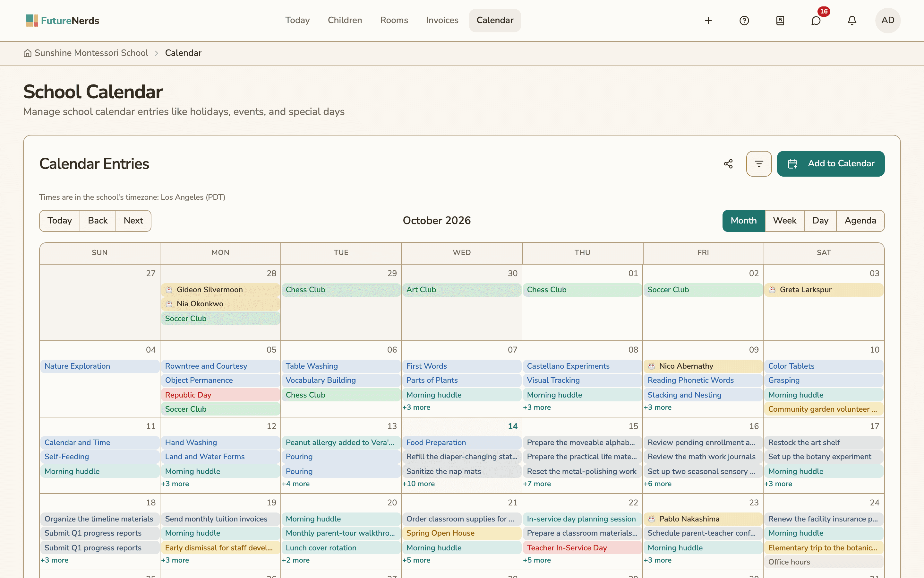
Task: Switch to Week view
Action: point(784,221)
